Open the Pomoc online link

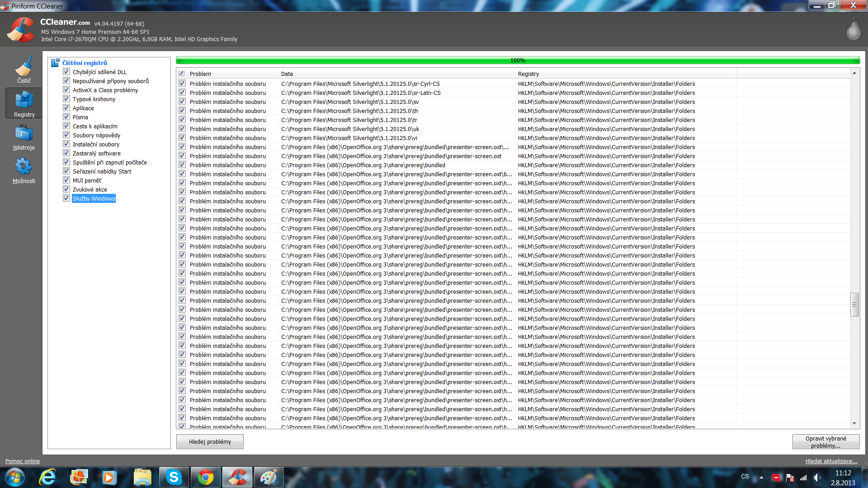pos(23,461)
